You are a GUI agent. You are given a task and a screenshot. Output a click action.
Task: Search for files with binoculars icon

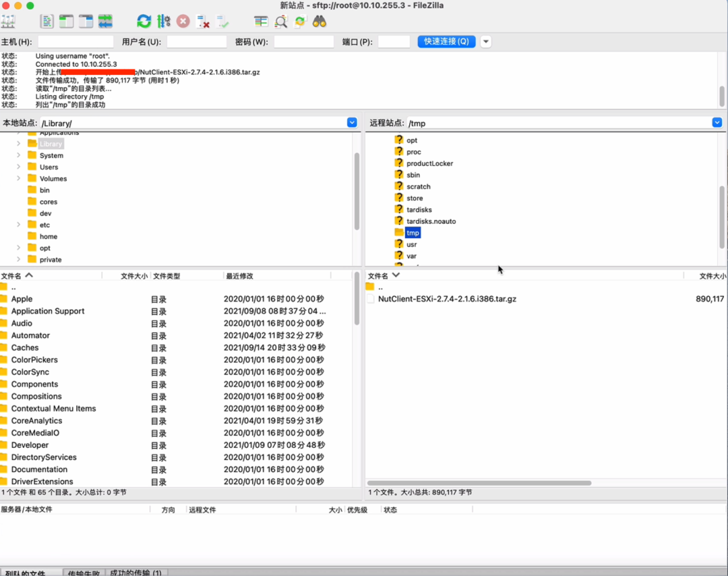(x=320, y=22)
